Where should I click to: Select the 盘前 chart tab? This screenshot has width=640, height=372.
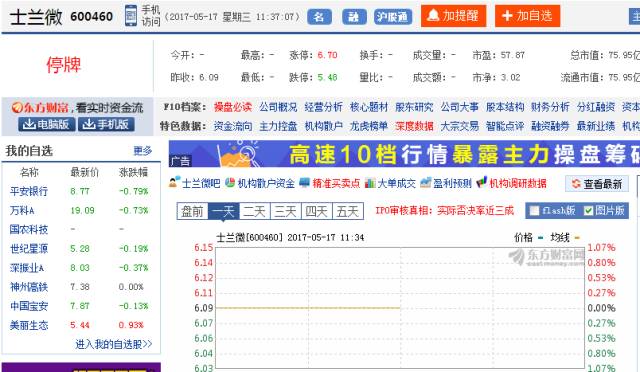click(x=193, y=212)
